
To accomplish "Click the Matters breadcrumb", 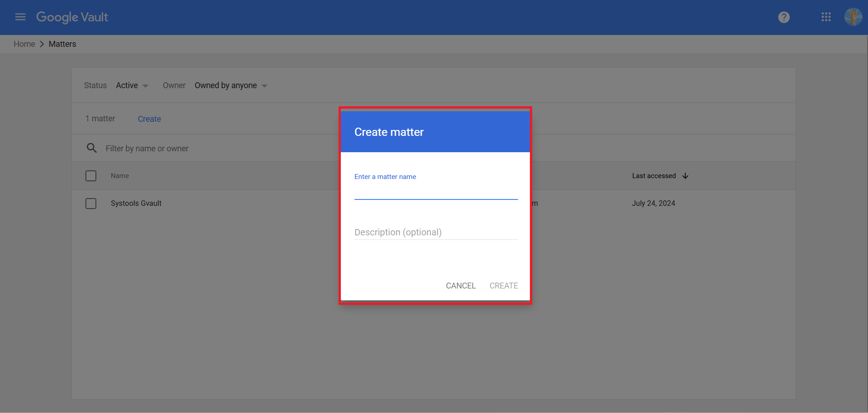I will pyautogui.click(x=62, y=44).
